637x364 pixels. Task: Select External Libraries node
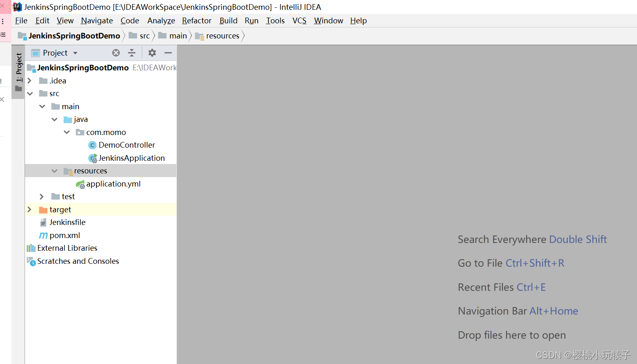[67, 248]
